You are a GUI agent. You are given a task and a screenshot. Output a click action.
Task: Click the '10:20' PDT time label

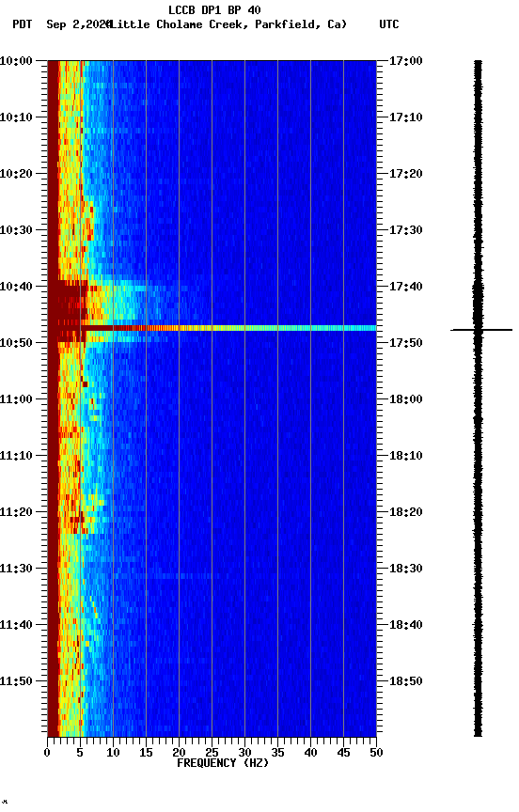pos(16,174)
